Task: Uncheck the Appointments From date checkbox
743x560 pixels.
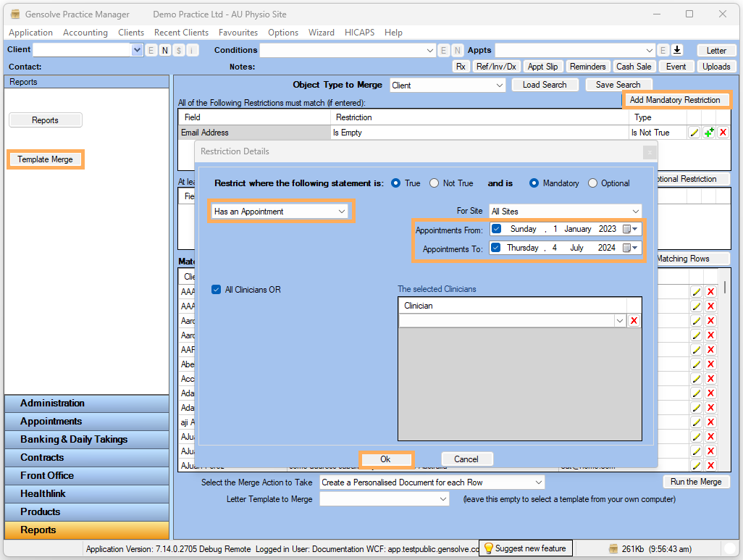Action: coord(496,228)
